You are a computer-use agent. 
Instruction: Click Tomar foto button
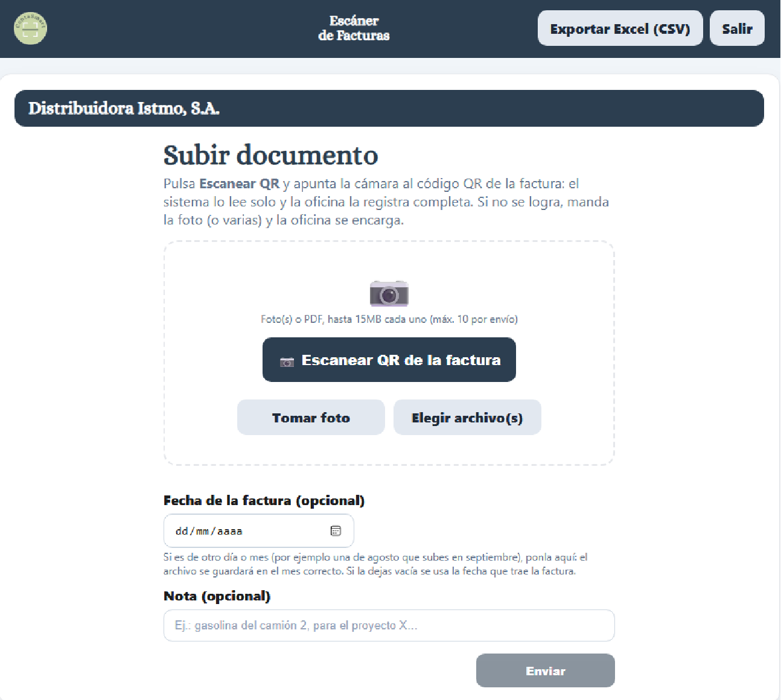tap(311, 418)
